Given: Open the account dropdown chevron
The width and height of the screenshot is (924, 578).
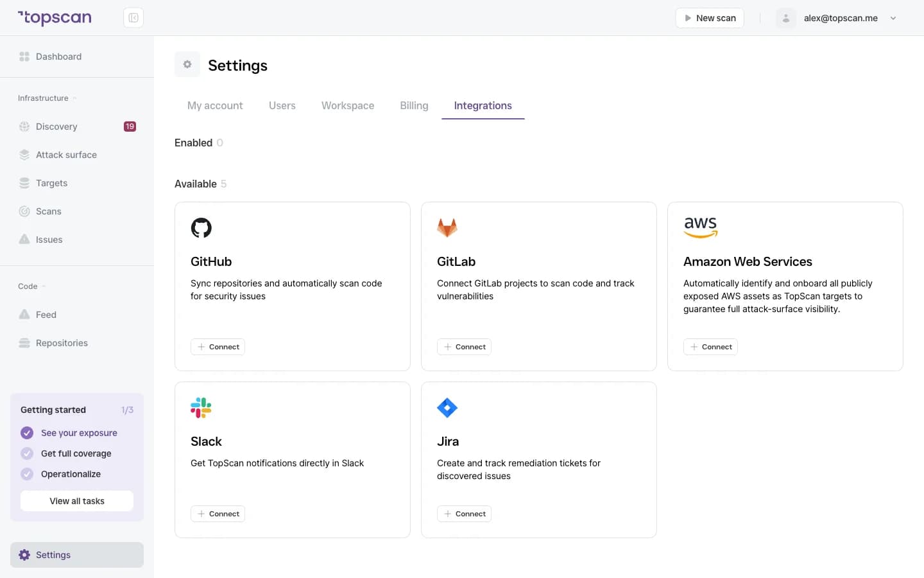Looking at the screenshot, I should click(x=893, y=18).
